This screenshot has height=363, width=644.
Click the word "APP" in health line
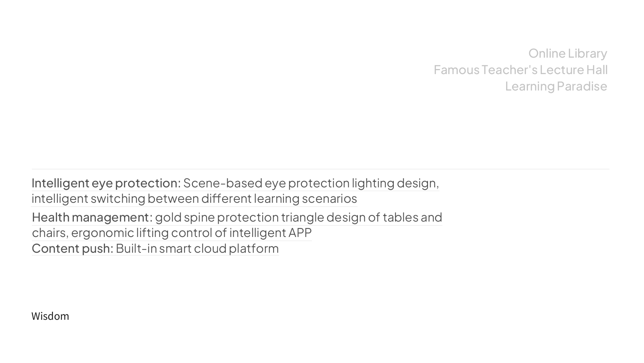300,233
